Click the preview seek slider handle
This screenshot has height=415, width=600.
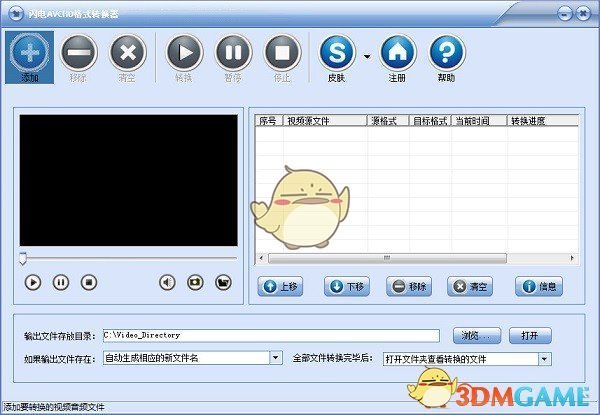coord(23,258)
